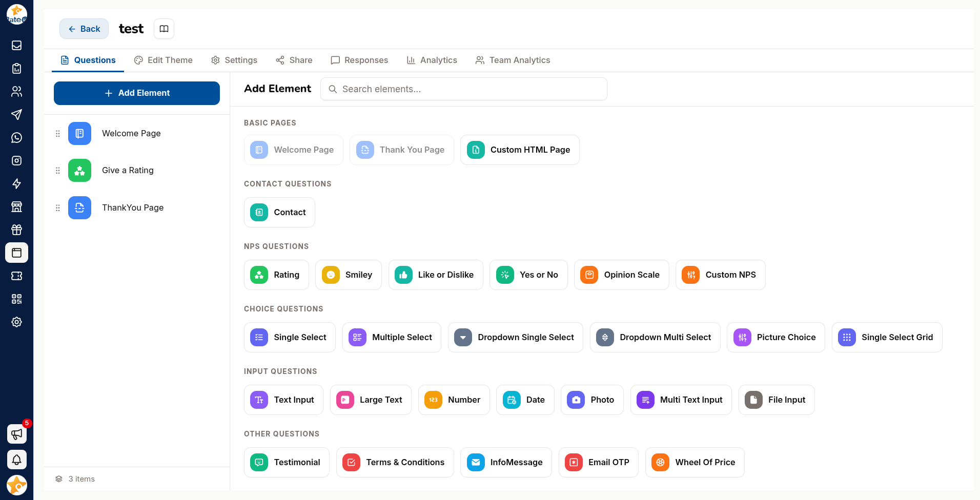The width and height of the screenshot is (980, 500).
Task: Add a Yes or No element
Action: pos(528,275)
